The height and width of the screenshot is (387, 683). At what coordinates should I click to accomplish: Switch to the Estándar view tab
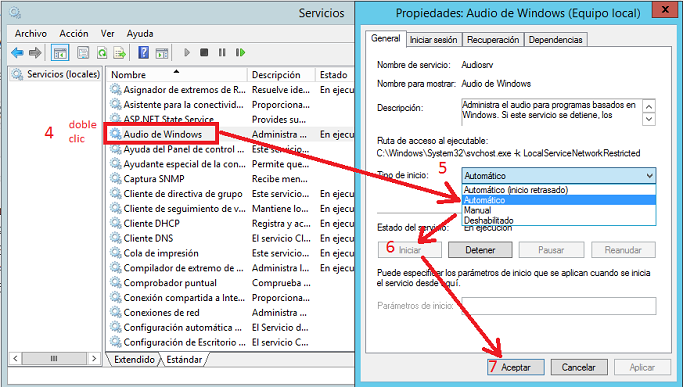click(x=184, y=360)
